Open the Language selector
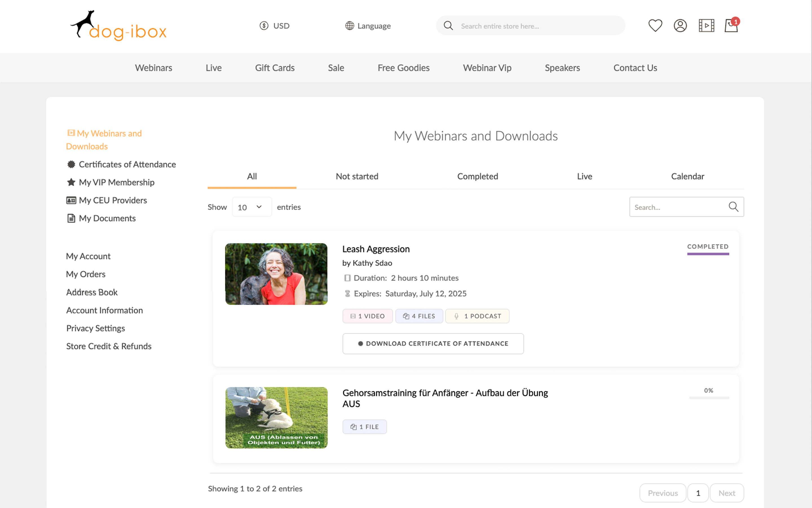The height and width of the screenshot is (508, 812). [x=368, y=25]
